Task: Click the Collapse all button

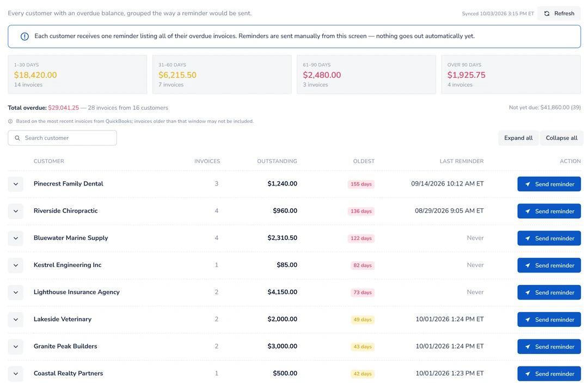Action: coord(561,138)
